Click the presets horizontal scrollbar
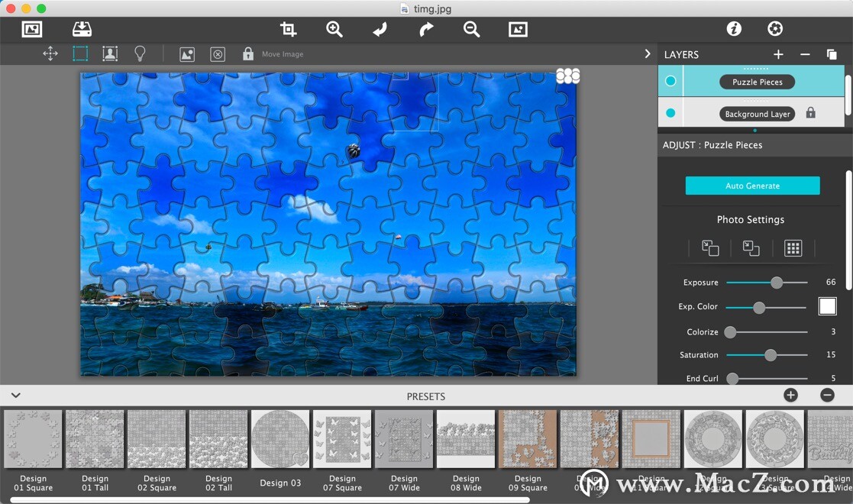 pos(270,500)
